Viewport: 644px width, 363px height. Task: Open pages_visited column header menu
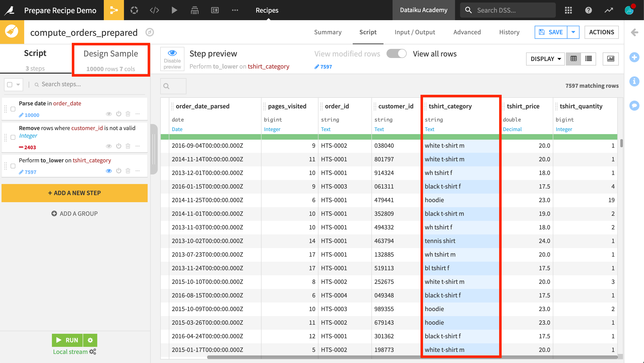(x=287, y=106)
